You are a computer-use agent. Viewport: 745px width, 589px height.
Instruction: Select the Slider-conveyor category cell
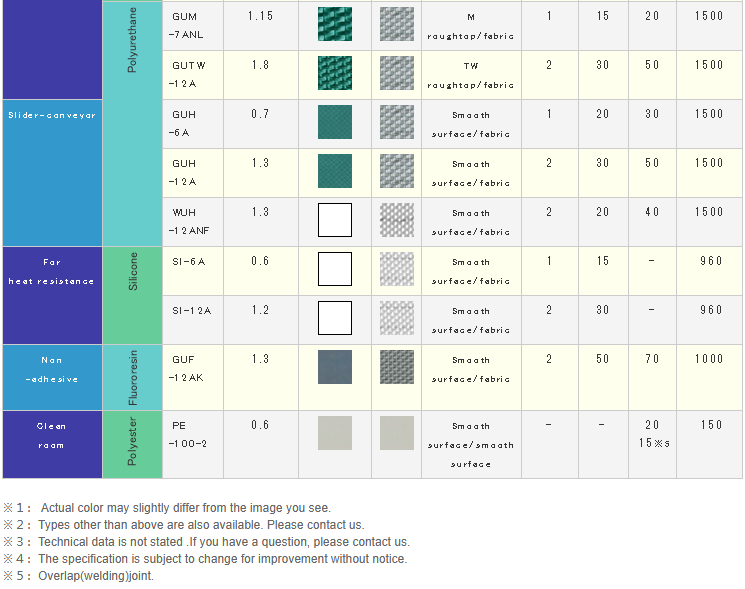[52, 115]
